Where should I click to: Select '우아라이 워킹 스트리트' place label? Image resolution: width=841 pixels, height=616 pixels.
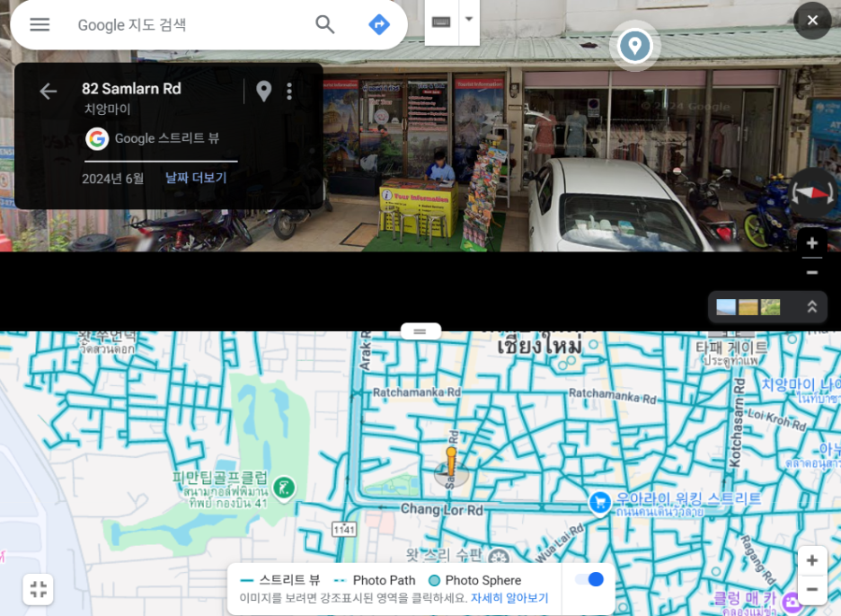[x=688, y=498]
